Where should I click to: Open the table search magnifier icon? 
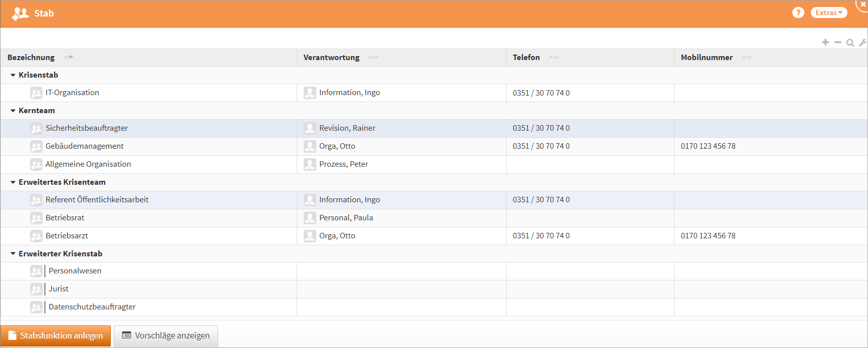(x=850, y=43)
